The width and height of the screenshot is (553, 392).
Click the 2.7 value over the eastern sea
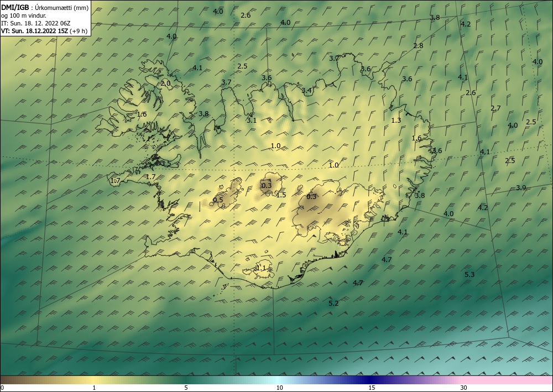pyautogui.click(x=495, y=108)
